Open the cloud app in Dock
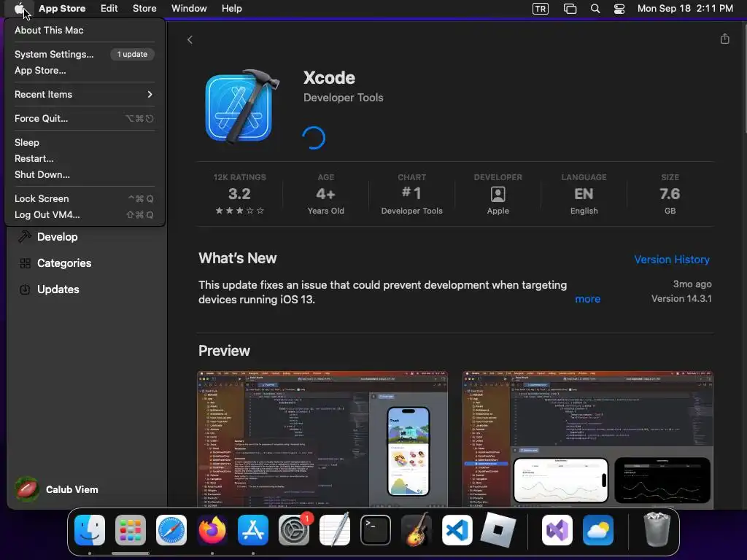This screenshot has height=560, width=747. point(598,530)
